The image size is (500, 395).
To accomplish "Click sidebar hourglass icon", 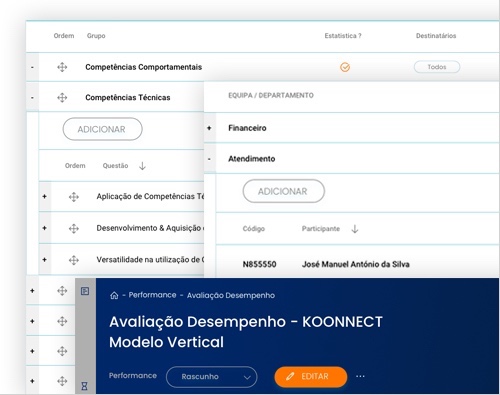I will click(x=85, y=386).
